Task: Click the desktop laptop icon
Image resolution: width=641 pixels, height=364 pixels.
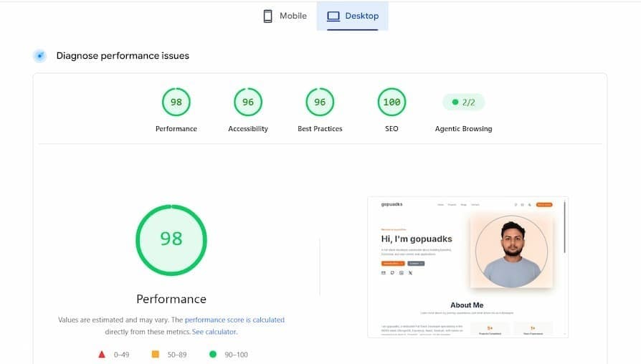Action: coord(333,16)
